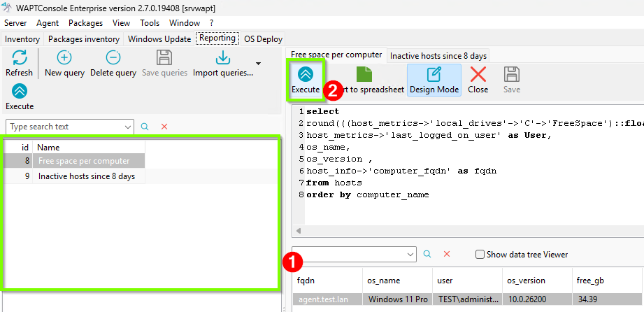Screen dimensions: 644x312
Task: Expand the Import queries dropdown arrow
Action: [258, 63]
